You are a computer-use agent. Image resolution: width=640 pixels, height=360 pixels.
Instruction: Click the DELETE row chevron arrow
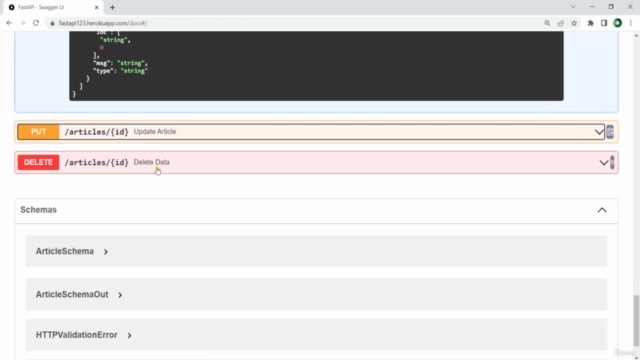pos(603,162)
